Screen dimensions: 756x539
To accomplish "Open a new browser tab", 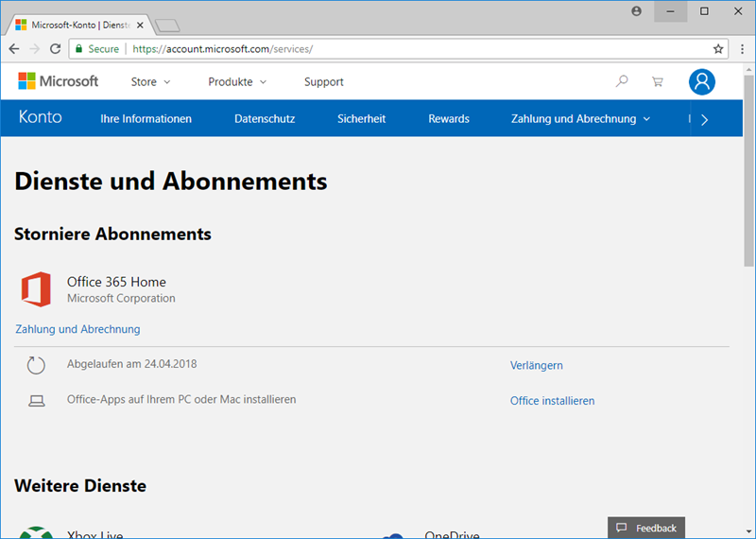I will 167,26.
